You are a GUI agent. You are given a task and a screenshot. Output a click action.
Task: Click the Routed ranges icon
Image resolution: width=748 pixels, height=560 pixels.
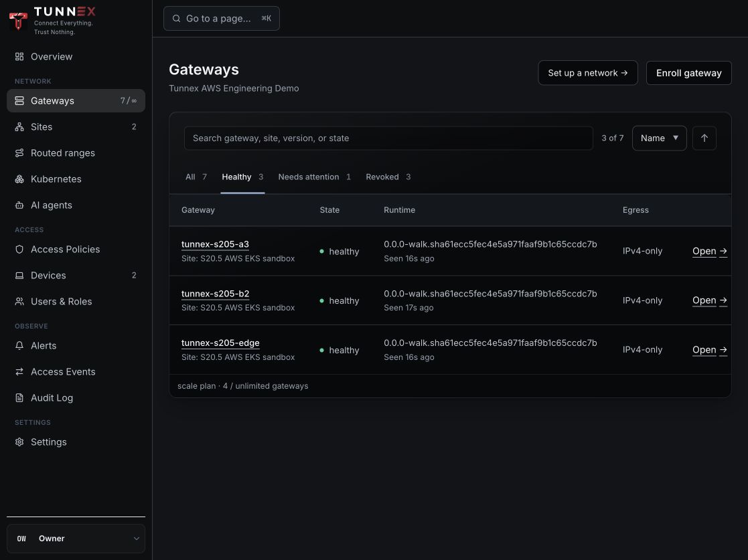tap(19, 153)
